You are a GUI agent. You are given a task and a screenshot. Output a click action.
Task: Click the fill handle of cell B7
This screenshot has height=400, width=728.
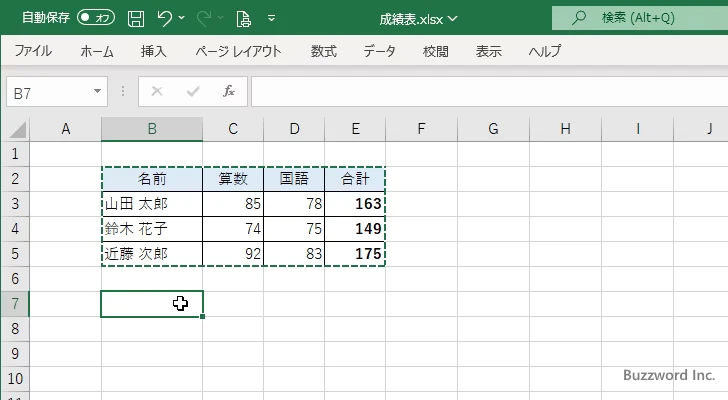coord(203,317)
